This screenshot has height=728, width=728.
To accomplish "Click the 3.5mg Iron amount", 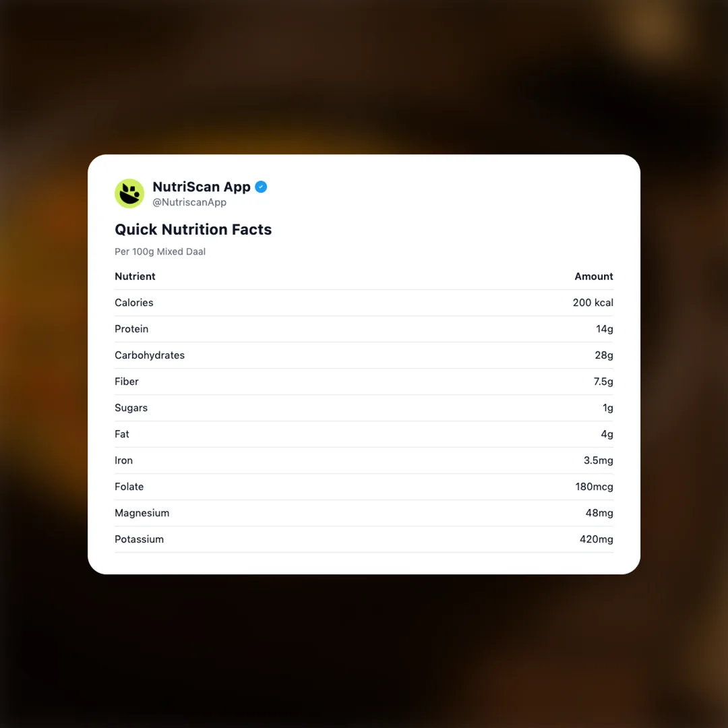I will click(x=598, y=460).
